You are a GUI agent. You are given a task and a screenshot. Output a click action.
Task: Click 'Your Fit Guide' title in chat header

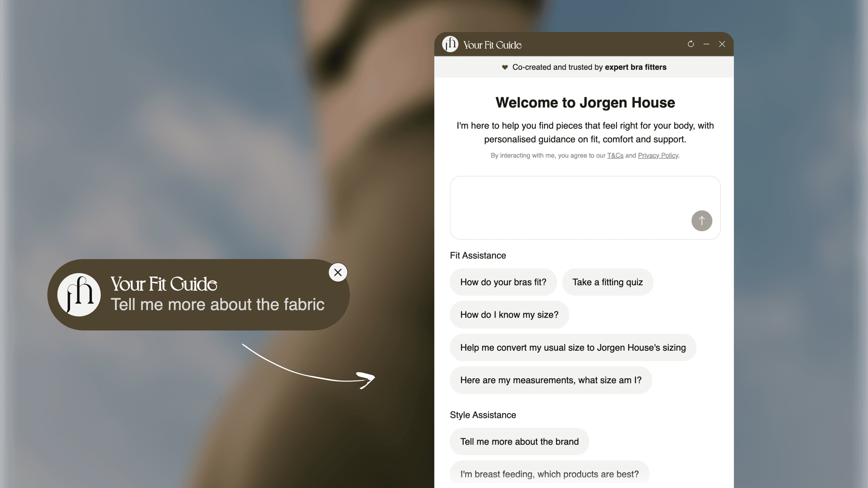pyautogui.click(x=492, y=45)
